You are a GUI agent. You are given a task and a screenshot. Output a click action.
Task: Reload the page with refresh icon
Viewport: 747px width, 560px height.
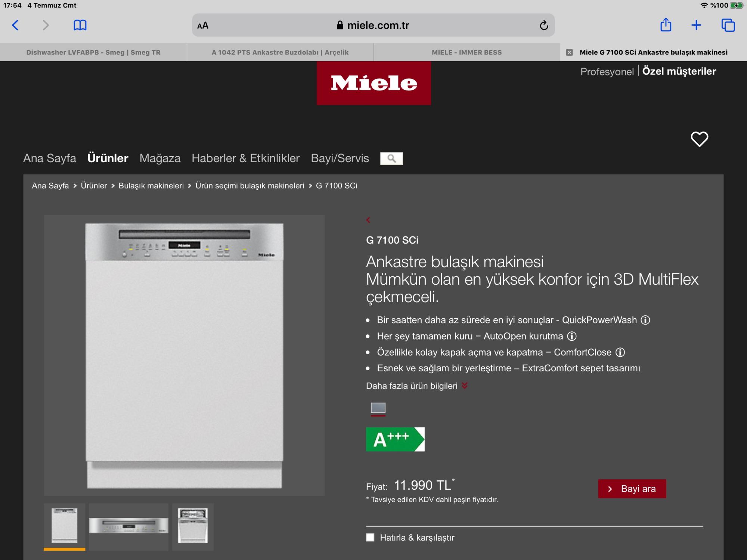(x=544, y=25)
